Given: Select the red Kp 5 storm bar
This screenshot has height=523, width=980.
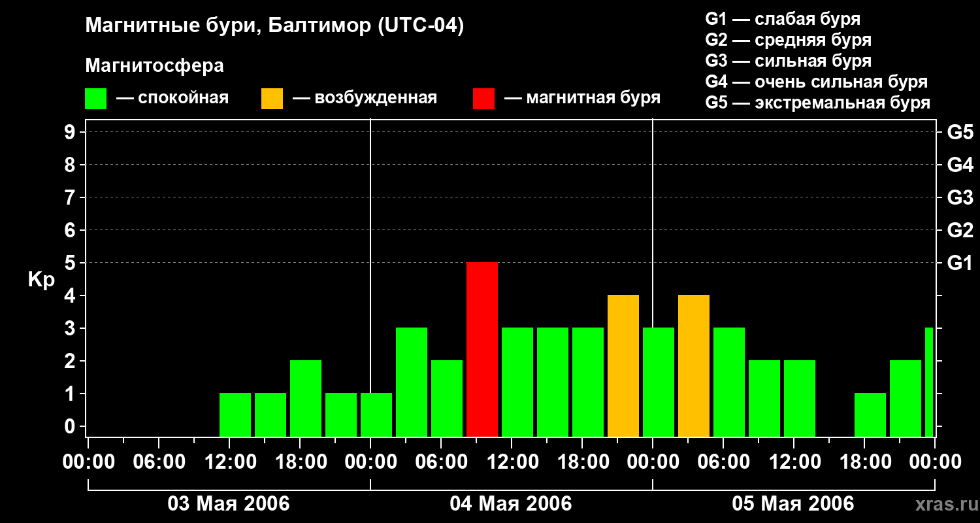Looking at the screenshot, I should pyautogui.click(x=482, y=350).
